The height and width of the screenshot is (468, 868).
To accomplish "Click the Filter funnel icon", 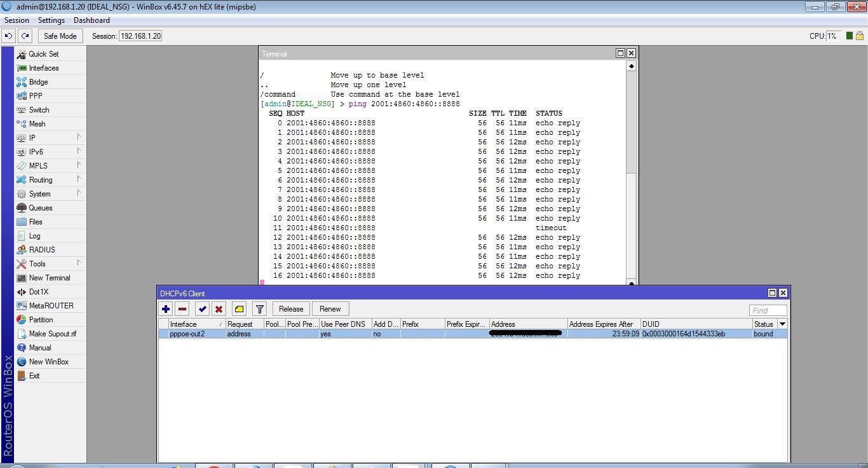I will (259, 309).
